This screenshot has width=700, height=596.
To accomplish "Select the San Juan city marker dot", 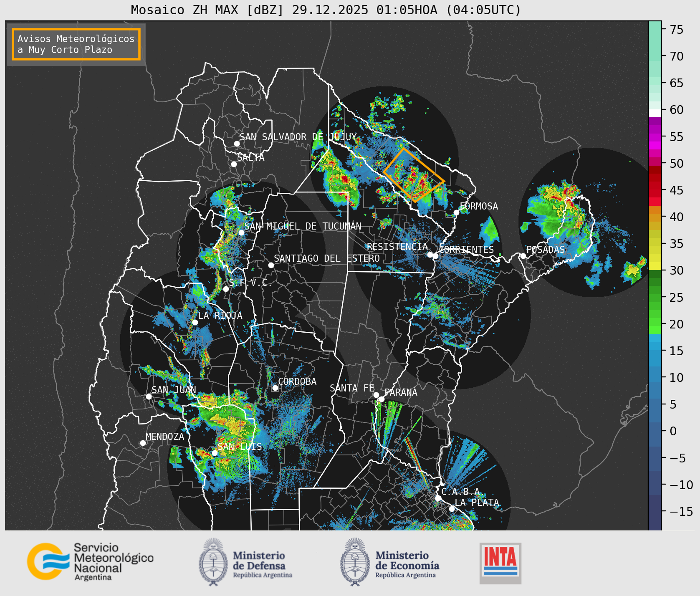I will click(x=148, y=396).
